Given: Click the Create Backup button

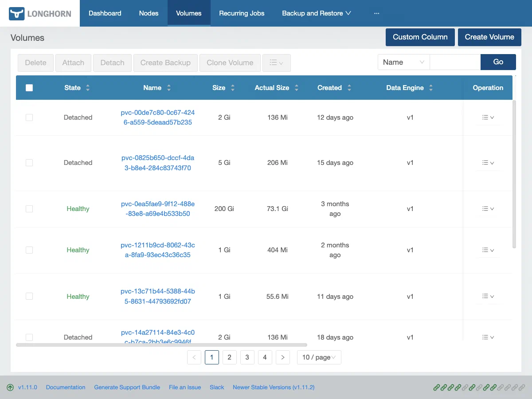Looking at the screenshot, I should click(x=165, y=63).
